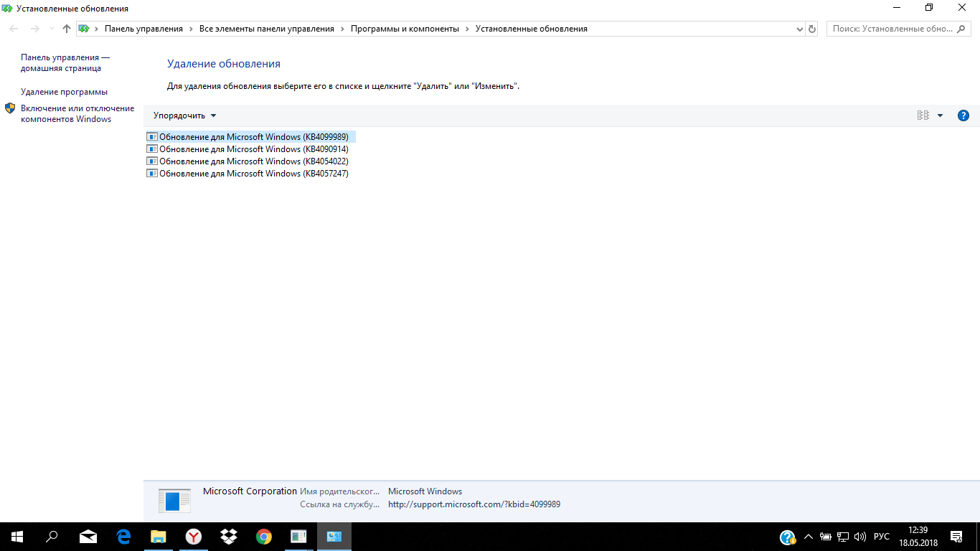Click the blue help question mark icon

click(x=963, y=116)
